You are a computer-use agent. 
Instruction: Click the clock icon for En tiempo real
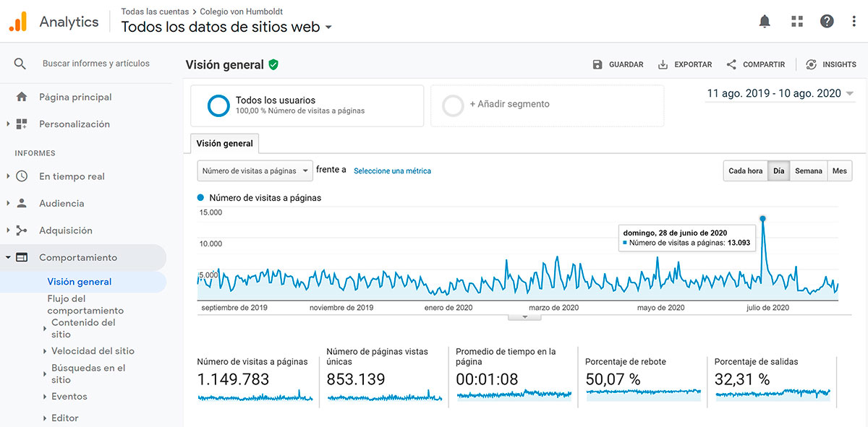[x=22, y=176]
